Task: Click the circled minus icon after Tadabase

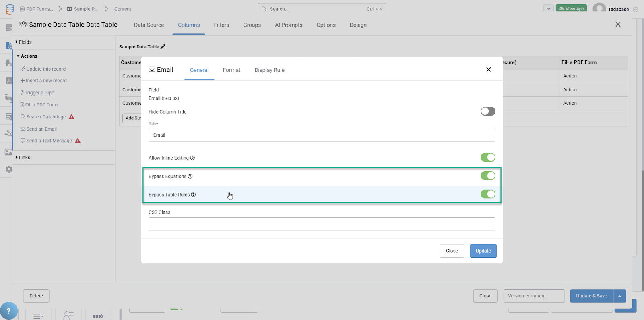Action: (x=636, y=10)
